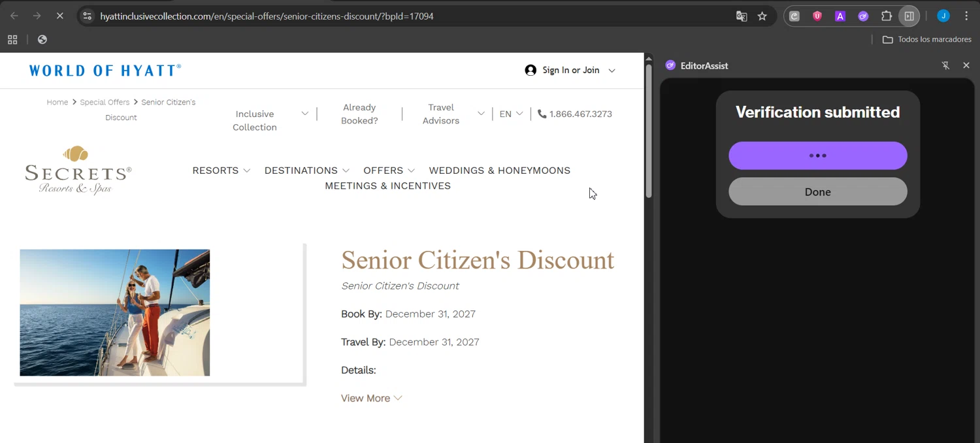Click the EditorAssist logo in panel header
The width and height of the screenshot is (980, 443).
[x=670, y=65]
